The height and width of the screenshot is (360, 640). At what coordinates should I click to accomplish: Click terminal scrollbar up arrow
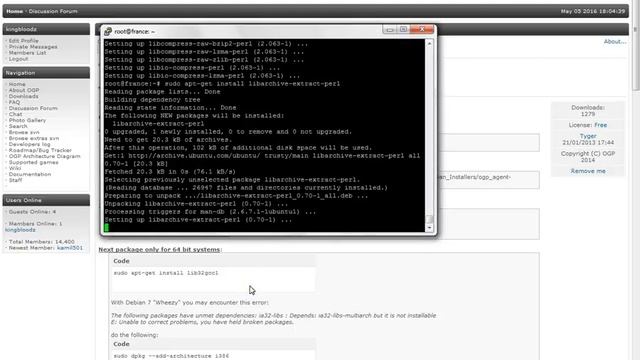pos(429,43)
